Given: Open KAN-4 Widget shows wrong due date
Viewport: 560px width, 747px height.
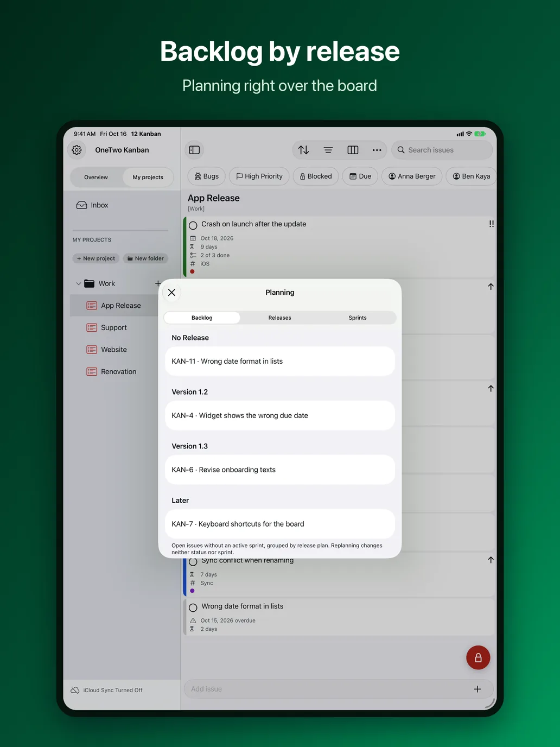Looking at the screenshot, I should coord(279,415).
